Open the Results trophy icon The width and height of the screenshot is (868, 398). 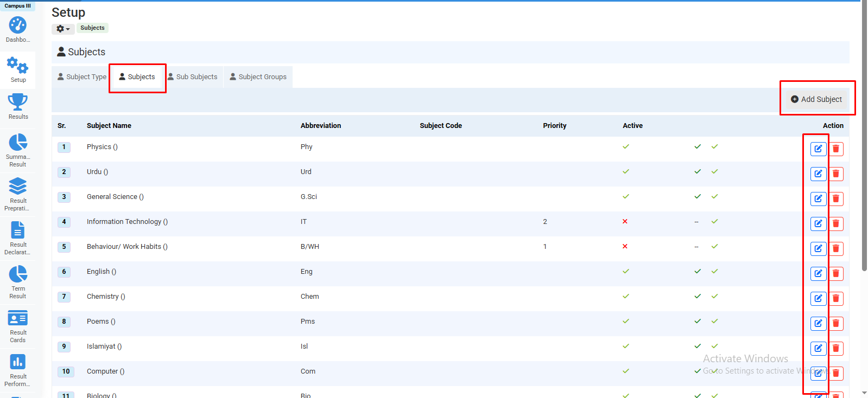[18, 102]
